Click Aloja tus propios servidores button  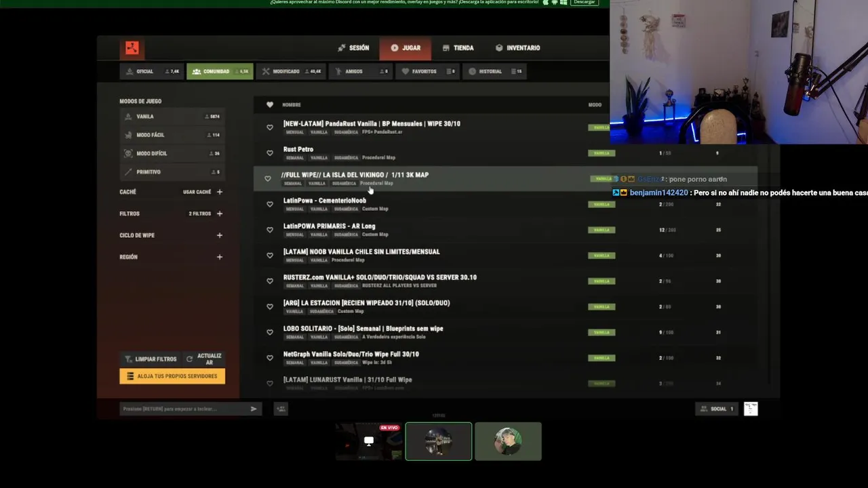(x=172, y=376)
